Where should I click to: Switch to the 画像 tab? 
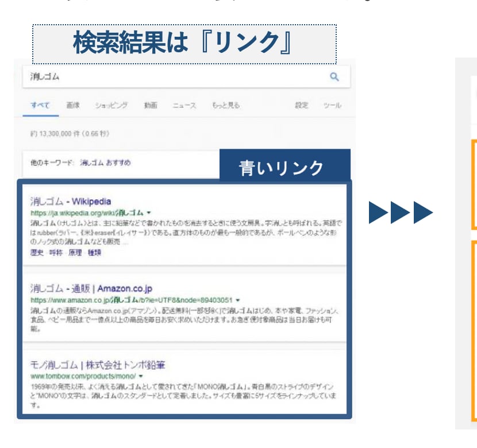click(73, 106)
